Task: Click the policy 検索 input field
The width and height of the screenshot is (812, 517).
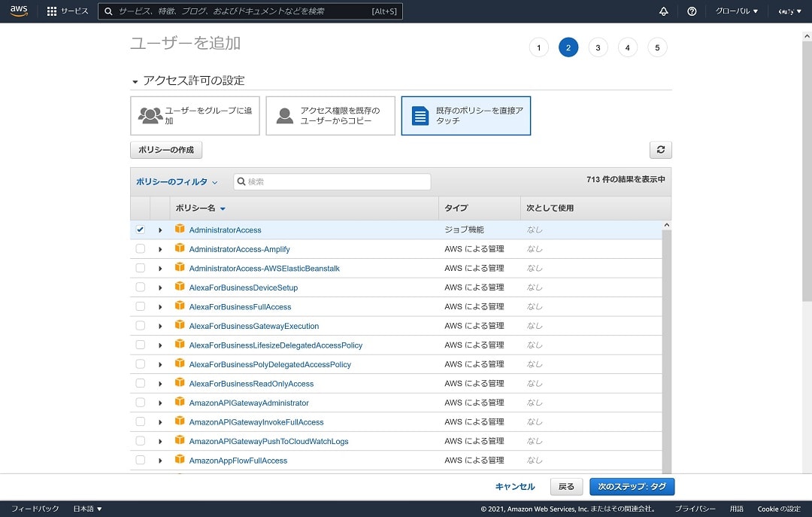Action: click(332, 181)
